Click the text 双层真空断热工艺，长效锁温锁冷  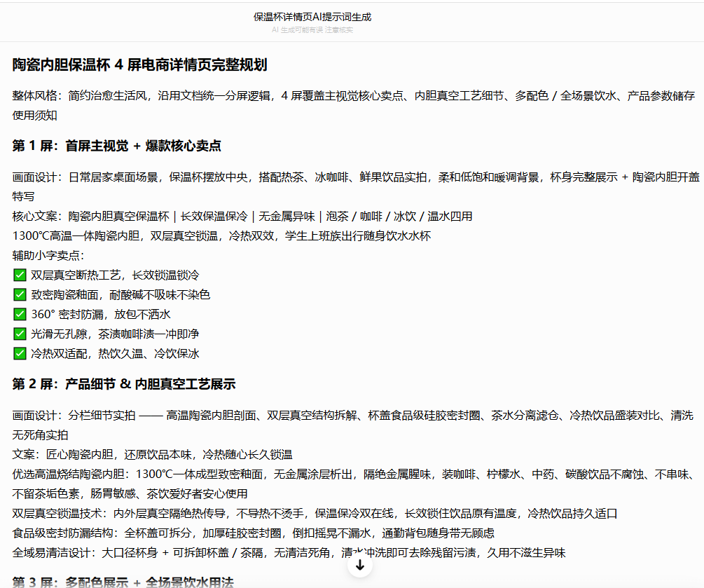click(x=115, y=275)
